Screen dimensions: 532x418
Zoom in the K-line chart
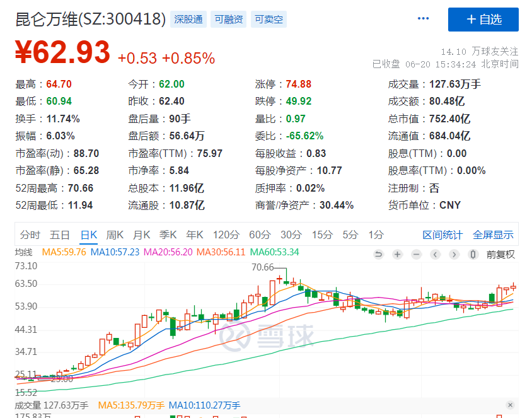tap(397, 254)
